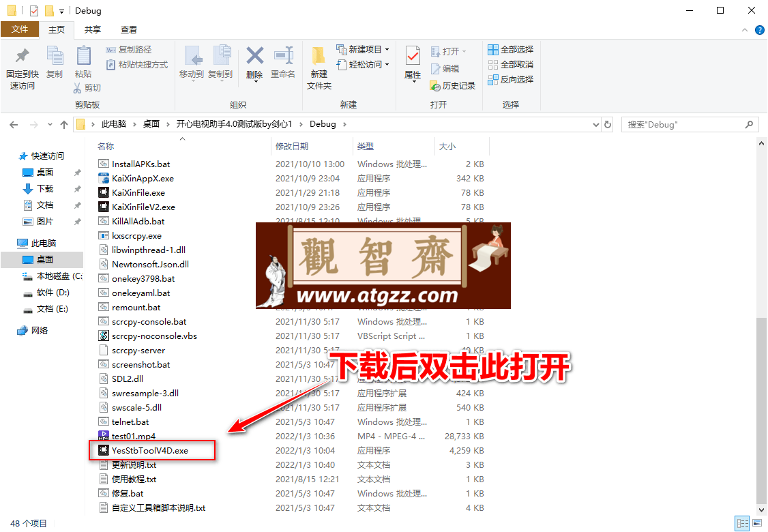Screen dimensions: 768x532
Task: Select the 查看 (View) ribbon tab
Action: click(129, 30)
